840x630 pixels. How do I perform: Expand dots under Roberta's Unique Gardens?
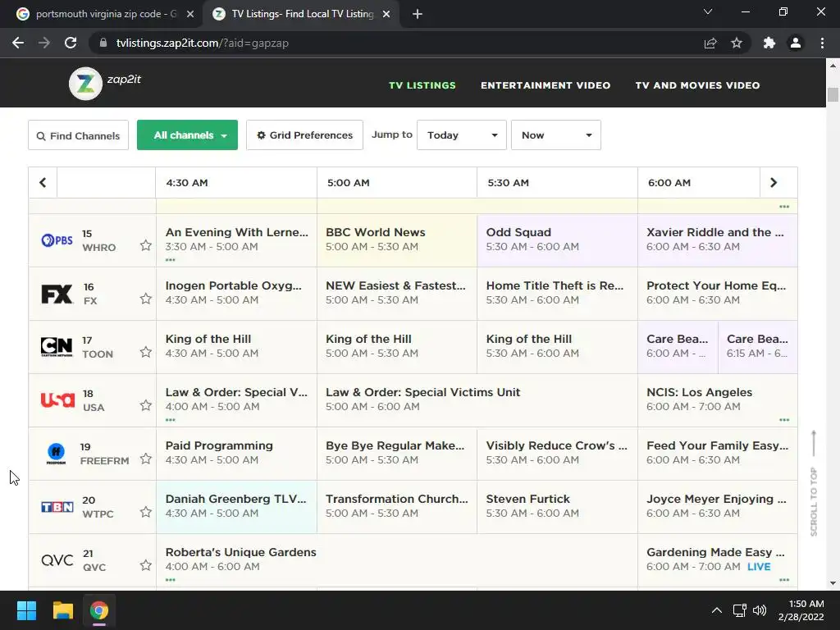pos(171,580)
